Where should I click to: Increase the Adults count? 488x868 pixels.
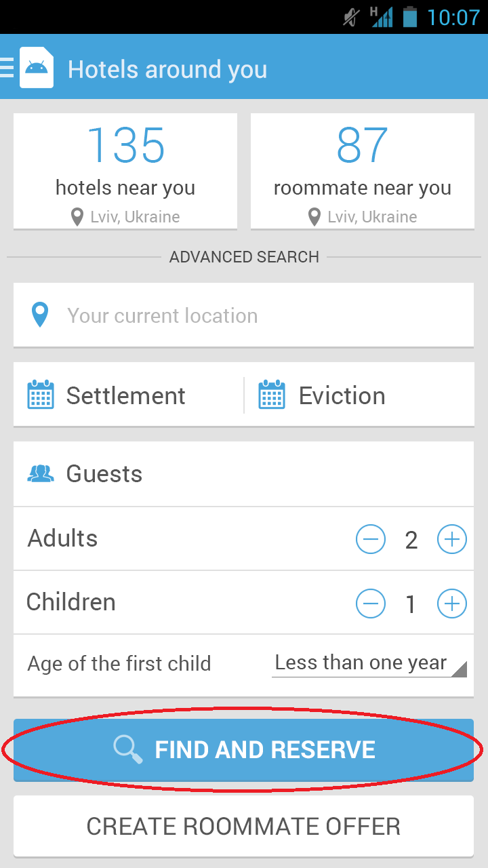[x=452, y=540]
